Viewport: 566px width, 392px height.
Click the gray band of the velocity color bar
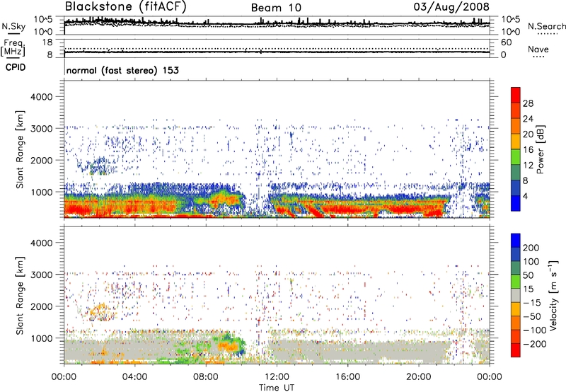coord(516,296)
